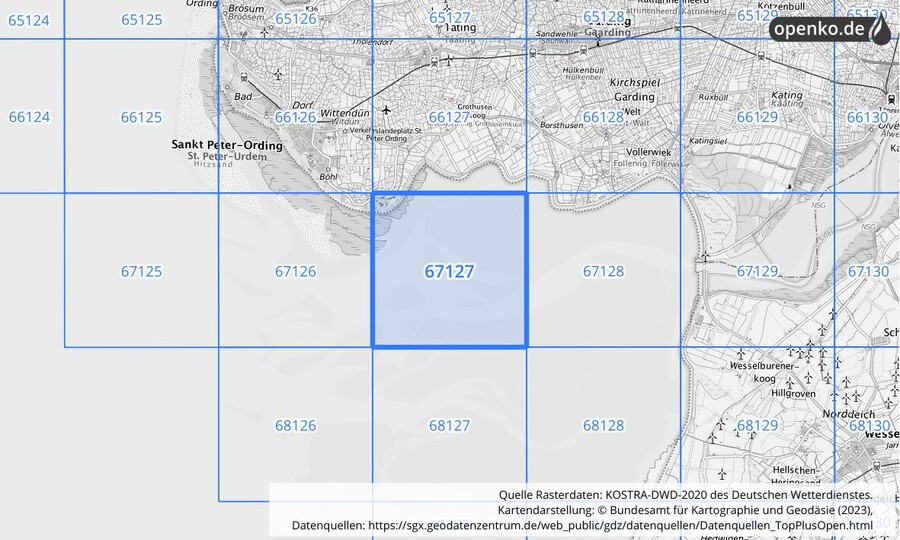Click the Katingsiel place label

click(708, 141)
